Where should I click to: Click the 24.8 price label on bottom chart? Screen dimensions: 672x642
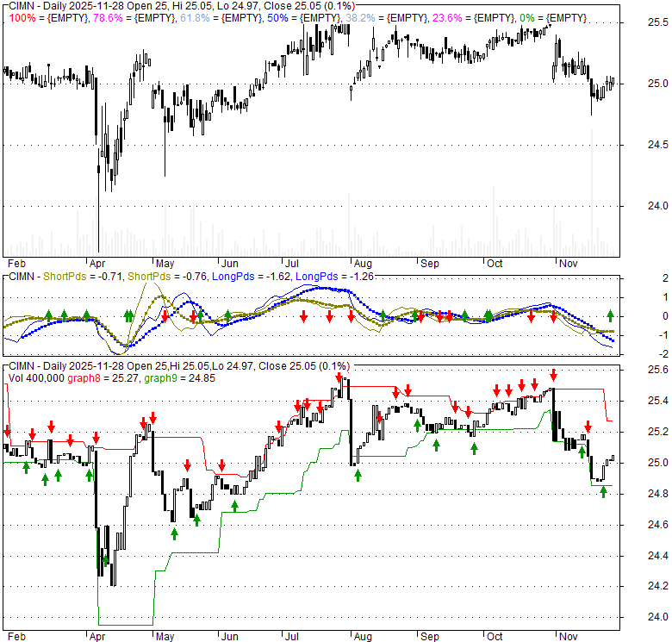[657, 494]
